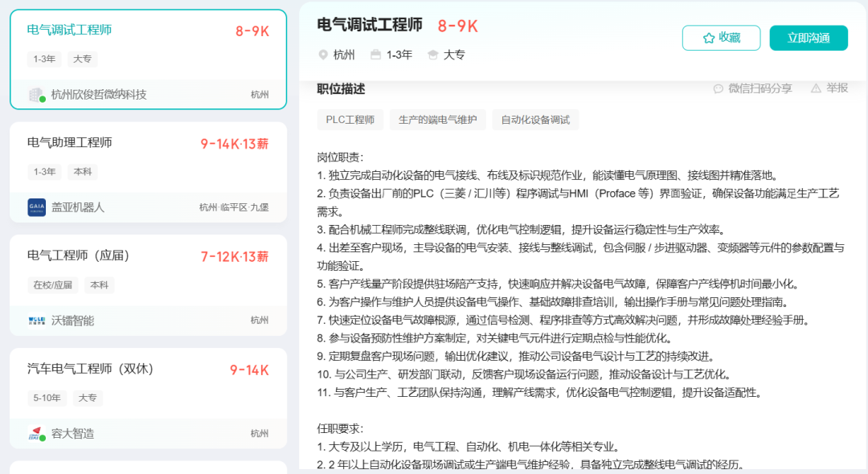Image resolution: width=868 pixels, height=474 pixels.
Task: Click the 举报 report link
Action: (837, 88)
